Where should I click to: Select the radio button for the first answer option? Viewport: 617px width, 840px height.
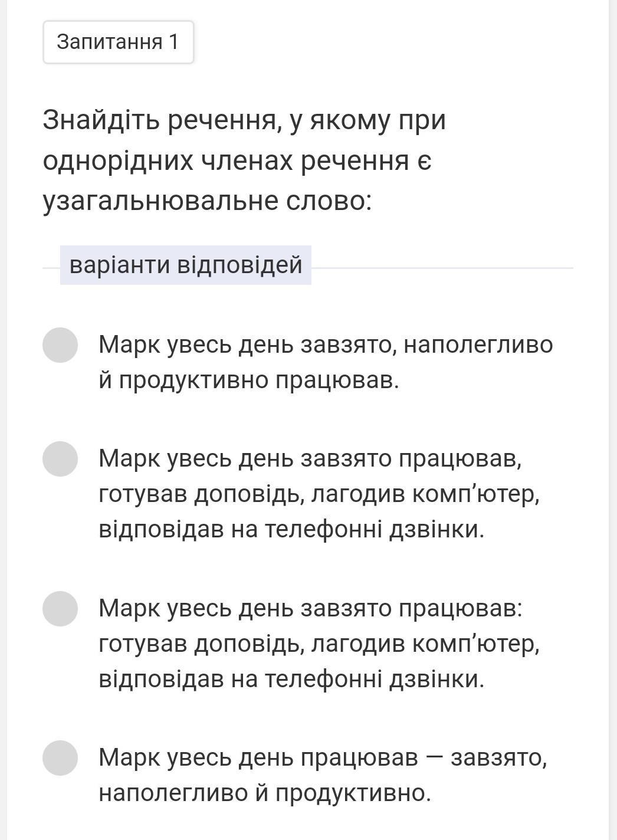pos(60,345)
